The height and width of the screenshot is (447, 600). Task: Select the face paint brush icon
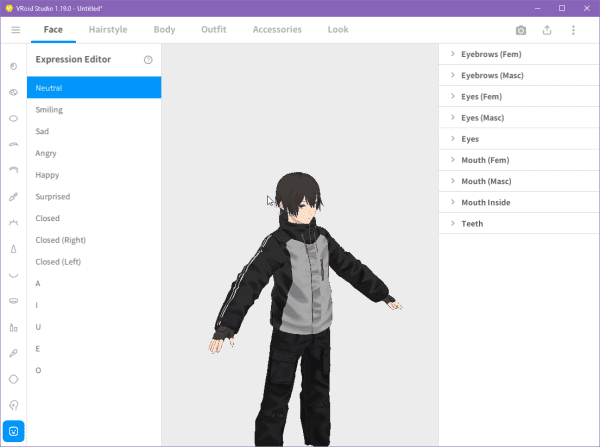pos(13,353)
